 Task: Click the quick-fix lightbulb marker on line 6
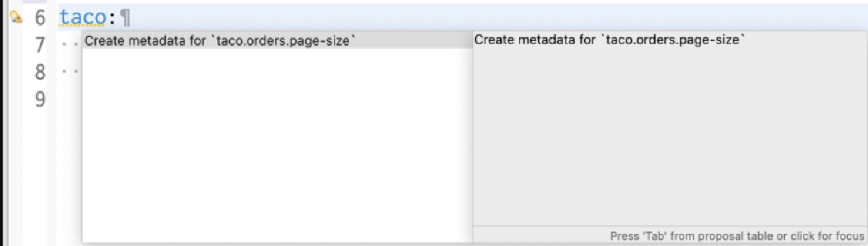click(15, 18)
